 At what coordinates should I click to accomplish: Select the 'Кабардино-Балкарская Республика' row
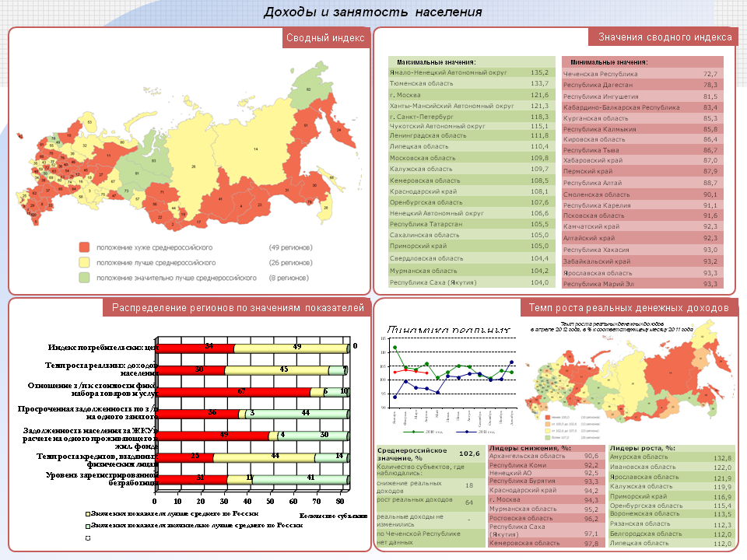643,107
